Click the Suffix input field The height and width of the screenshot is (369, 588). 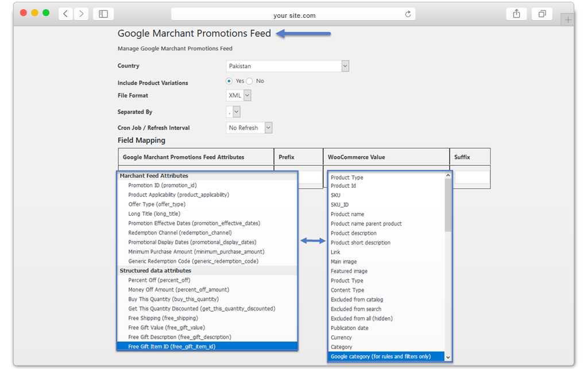[x=472, y=177]
